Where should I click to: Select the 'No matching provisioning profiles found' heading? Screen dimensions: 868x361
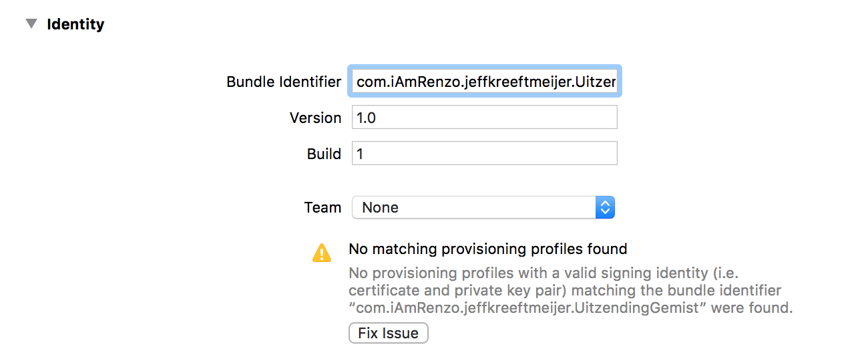[488, 249]
